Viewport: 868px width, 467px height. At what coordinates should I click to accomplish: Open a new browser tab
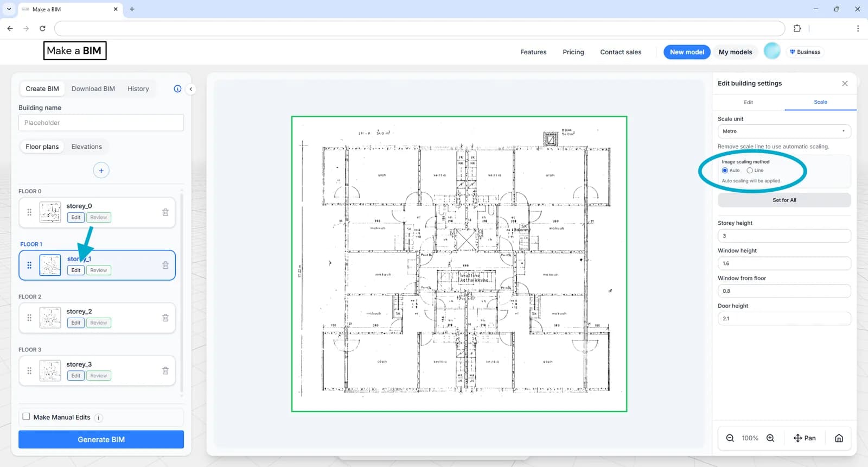tap(132, 9)
